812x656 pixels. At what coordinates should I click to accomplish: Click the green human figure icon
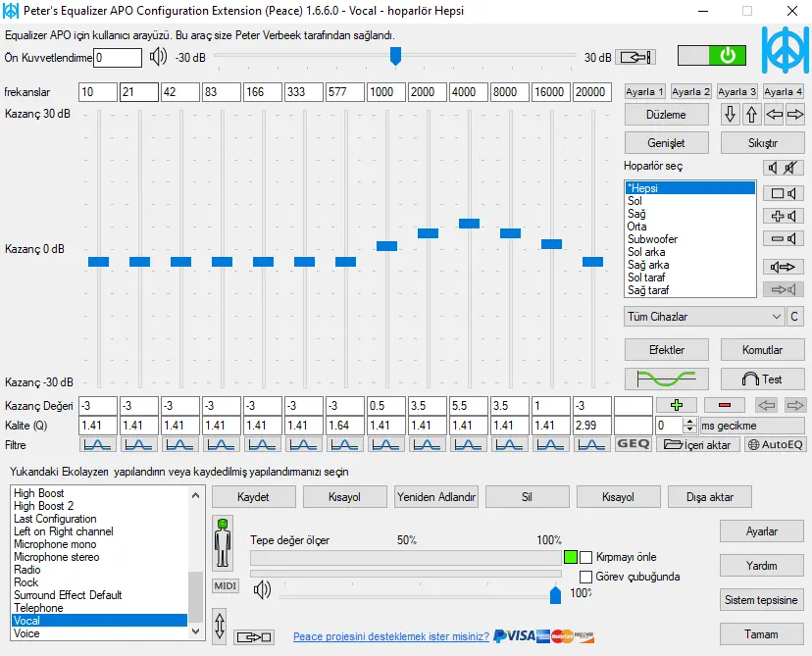[x=223, y=543]
